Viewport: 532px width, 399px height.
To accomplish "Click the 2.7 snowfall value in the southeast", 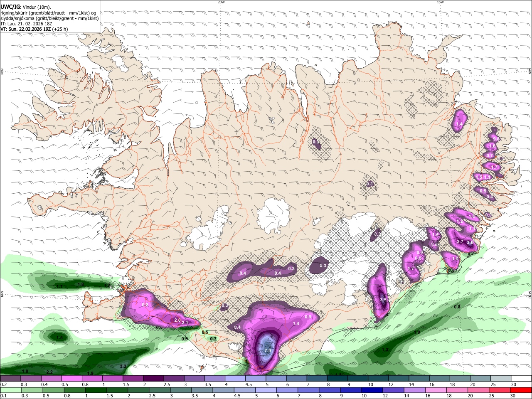I will (460, 241).
